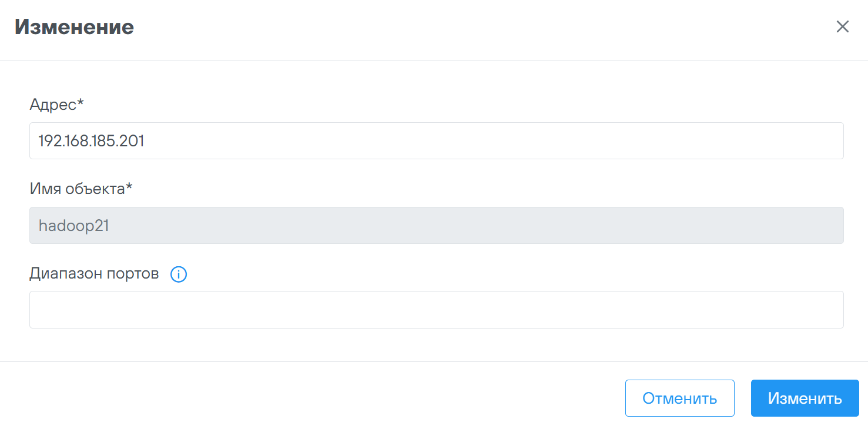868x429 pixels.
Task: Submit the form via Изменить
Action: [805, 398]
